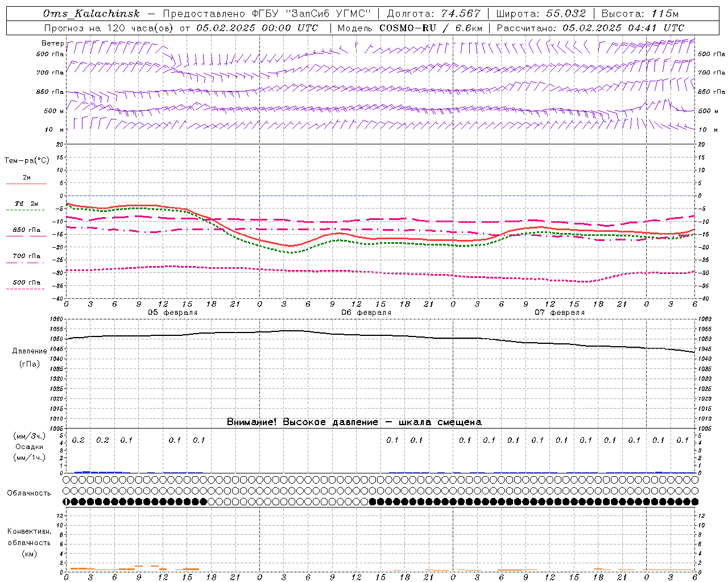Click the Осадки precipitation panel title
Screen dimensions: 728x582
pyautogui.click(x=29, y=447)
